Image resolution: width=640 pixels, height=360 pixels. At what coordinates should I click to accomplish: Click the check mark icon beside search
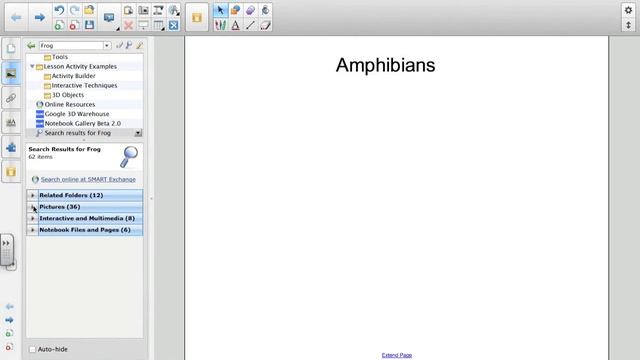click(119, 46)
